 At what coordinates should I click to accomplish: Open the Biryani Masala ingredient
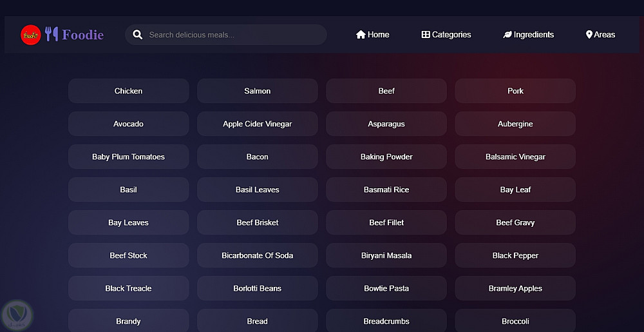tap(386, 255)
